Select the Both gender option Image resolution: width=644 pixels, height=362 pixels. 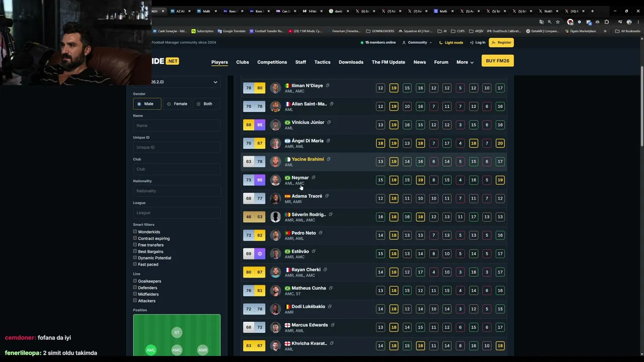click(207, 104)
